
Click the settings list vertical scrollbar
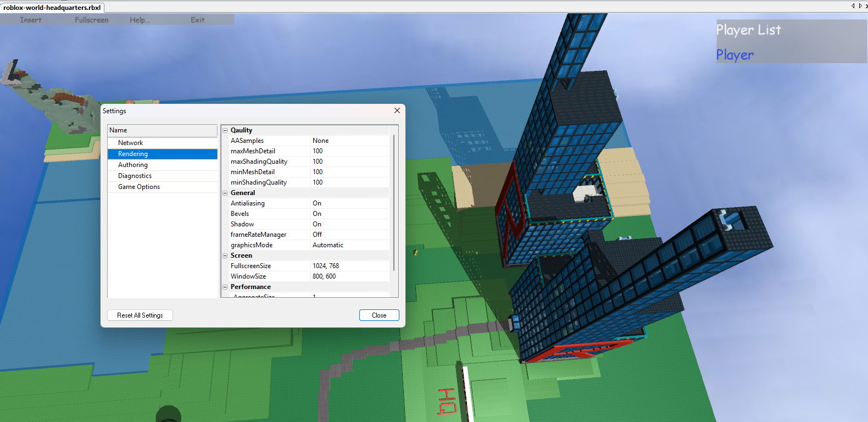[394, 202]
